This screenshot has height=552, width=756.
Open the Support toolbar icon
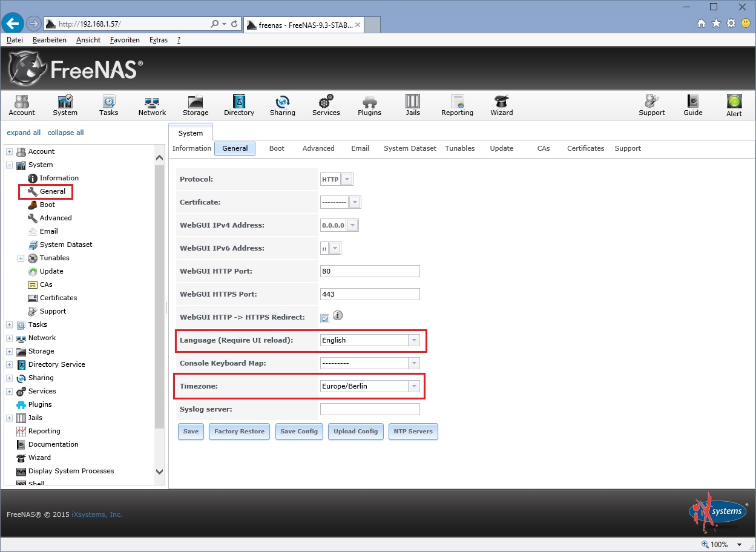click(x=652, y=105)
